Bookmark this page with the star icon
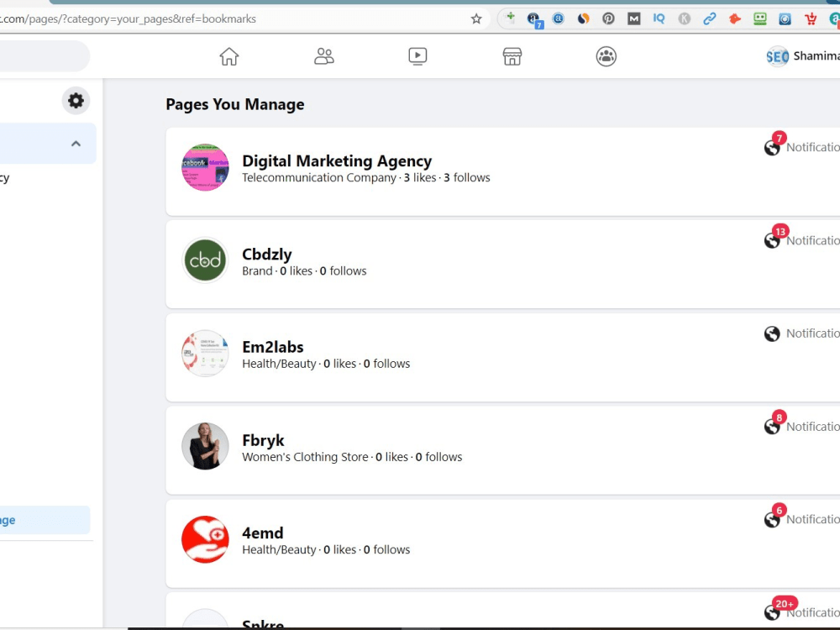 pos(476,19)
